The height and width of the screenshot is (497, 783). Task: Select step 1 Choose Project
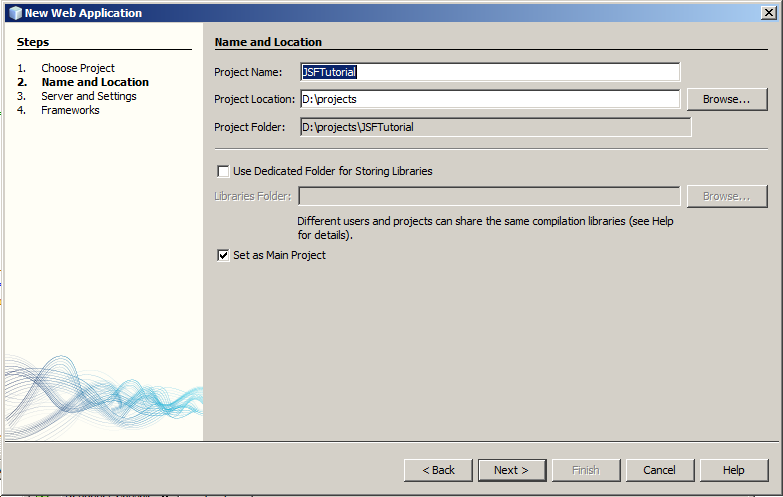77,68
